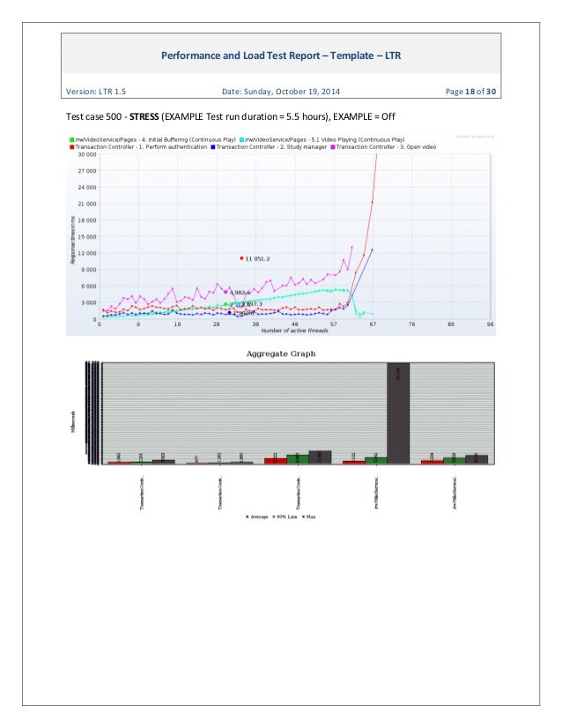Click the "76" x-axis tick label

coord(411,324)
